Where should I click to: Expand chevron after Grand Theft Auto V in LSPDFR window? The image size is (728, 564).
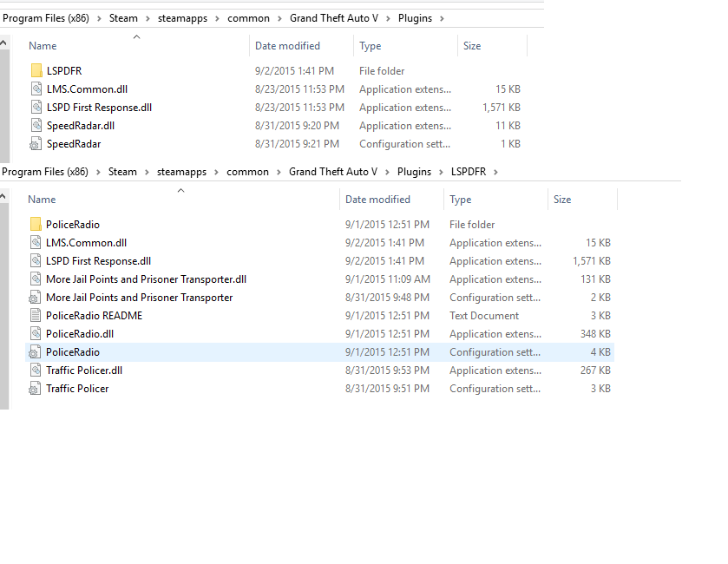[x=387, y=172]
